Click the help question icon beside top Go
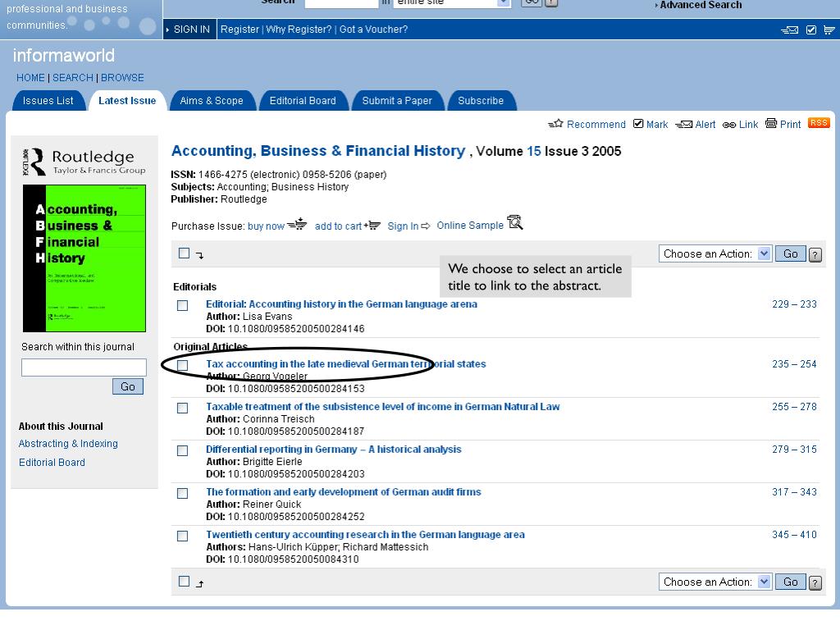840x630 pixels. click(815, 254)
